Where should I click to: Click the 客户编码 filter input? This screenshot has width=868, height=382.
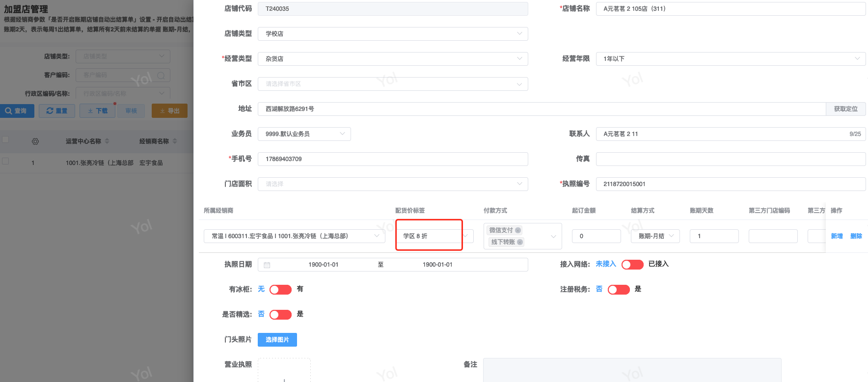123,75
